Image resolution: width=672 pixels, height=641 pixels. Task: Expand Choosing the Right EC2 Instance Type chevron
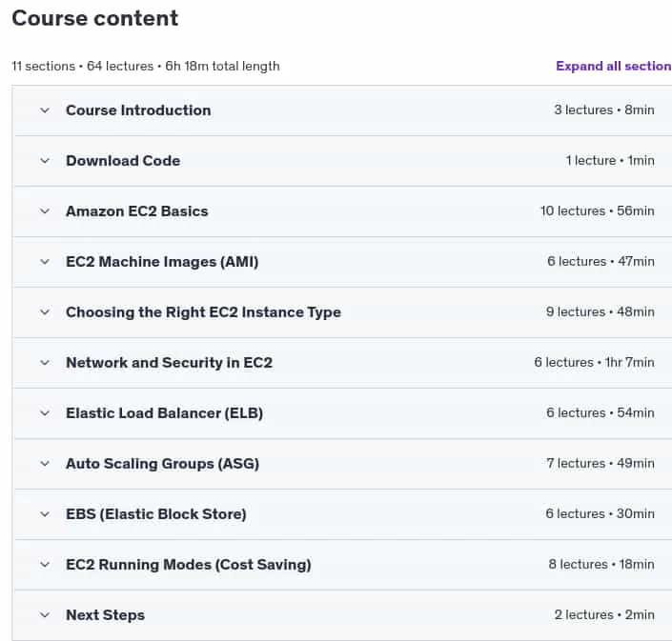click(x=45, y=312)
